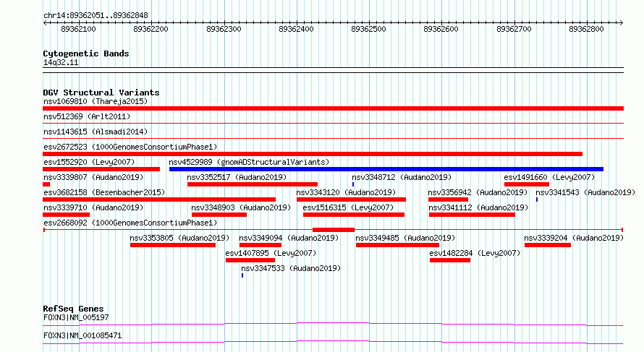The width and height of the screenshot is (644, 352).
Task: Click ruler position 89362600
Action: click(441, 29)
